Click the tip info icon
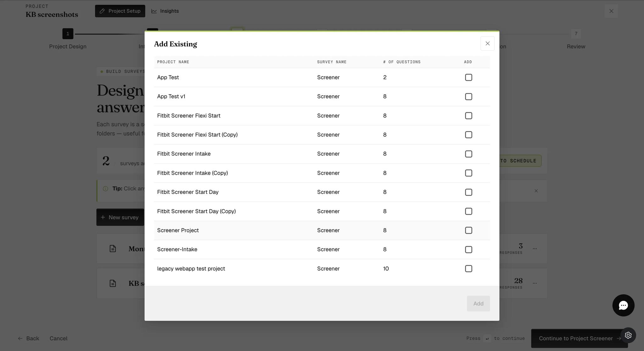Viewport: 644px width, 351px height. click(106, 189)
